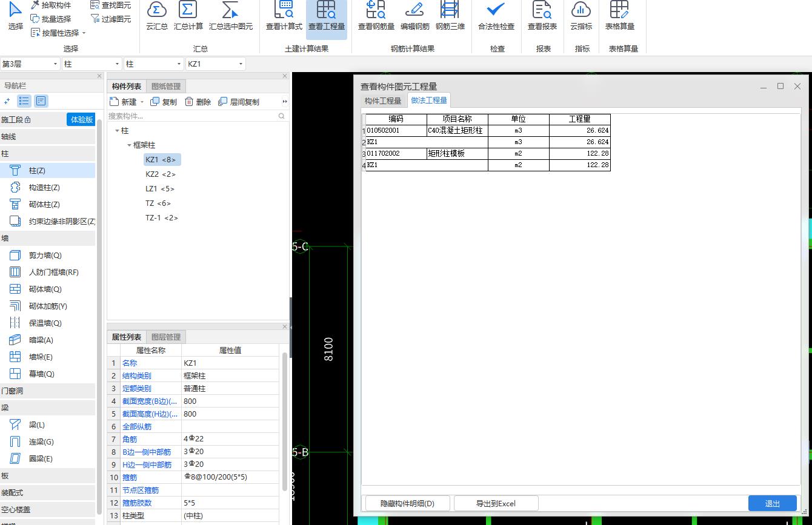Image resolution: width=812 pixels, height=525 pixels.
Task: Click 退出 button in dialog
Action: pos(773,503)
